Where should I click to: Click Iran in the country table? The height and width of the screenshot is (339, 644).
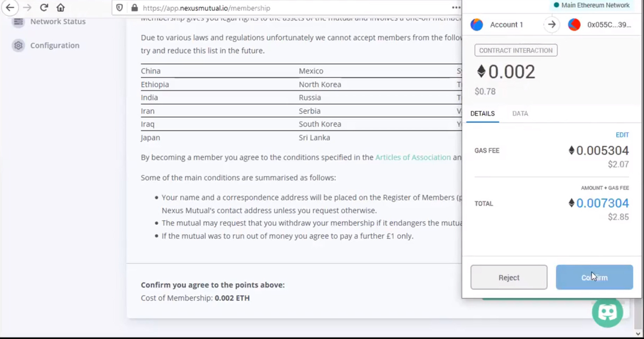click(148, 111)
